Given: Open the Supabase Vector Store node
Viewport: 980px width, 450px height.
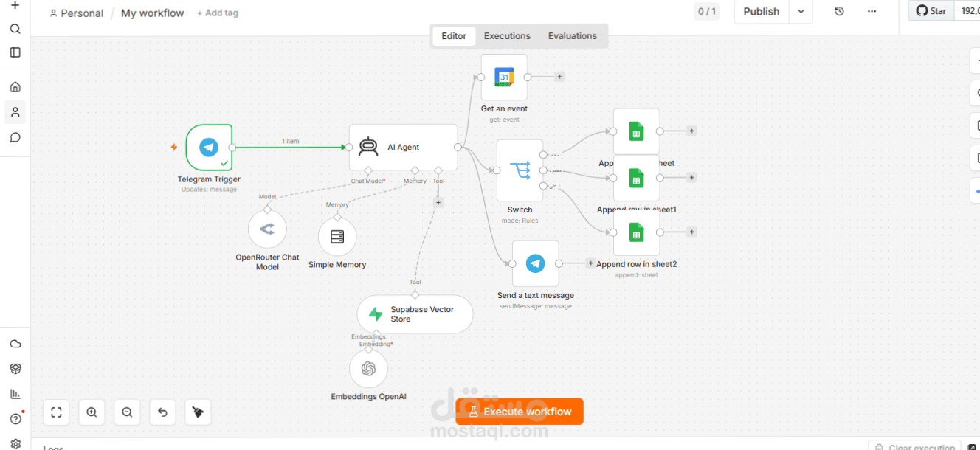Looking at the screenshot, I should [x=415, y=314].
